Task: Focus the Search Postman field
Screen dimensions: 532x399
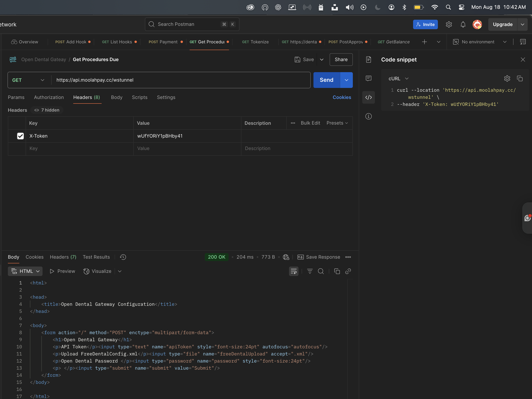Action: click(192, 24)
